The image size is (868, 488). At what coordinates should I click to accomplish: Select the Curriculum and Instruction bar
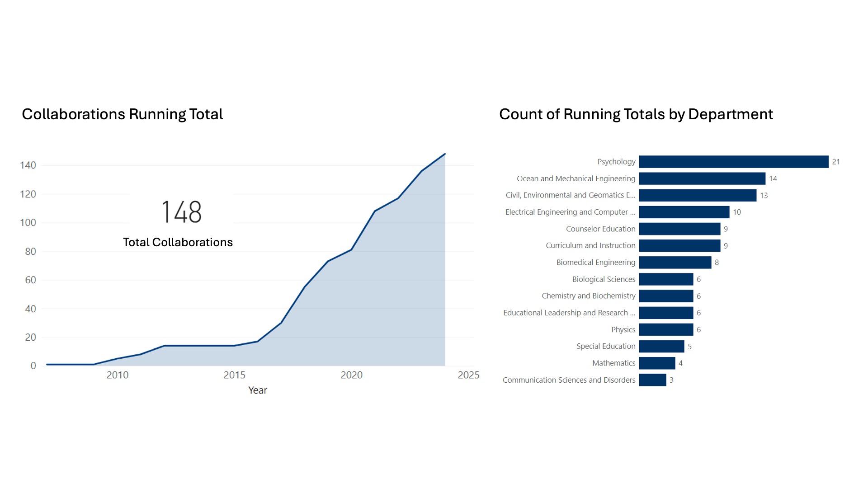tap(679, 245)
